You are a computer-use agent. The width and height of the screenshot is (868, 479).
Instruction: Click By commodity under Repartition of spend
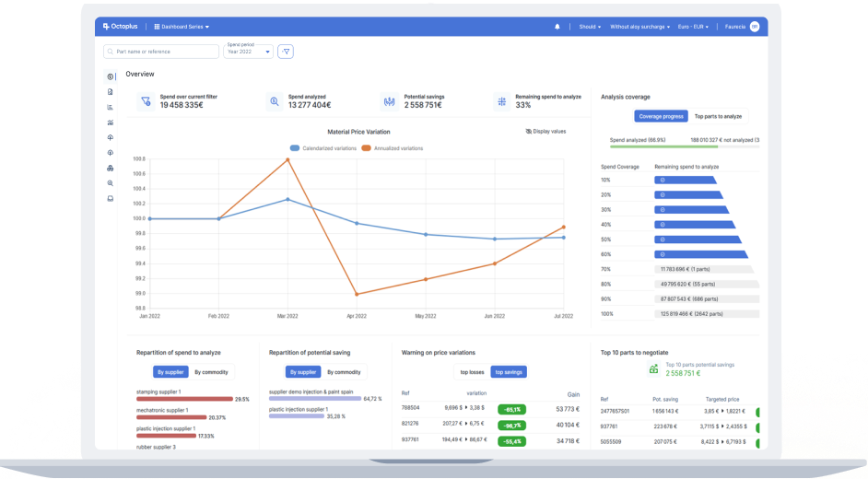pyautogui.click(x=212, y=372)
